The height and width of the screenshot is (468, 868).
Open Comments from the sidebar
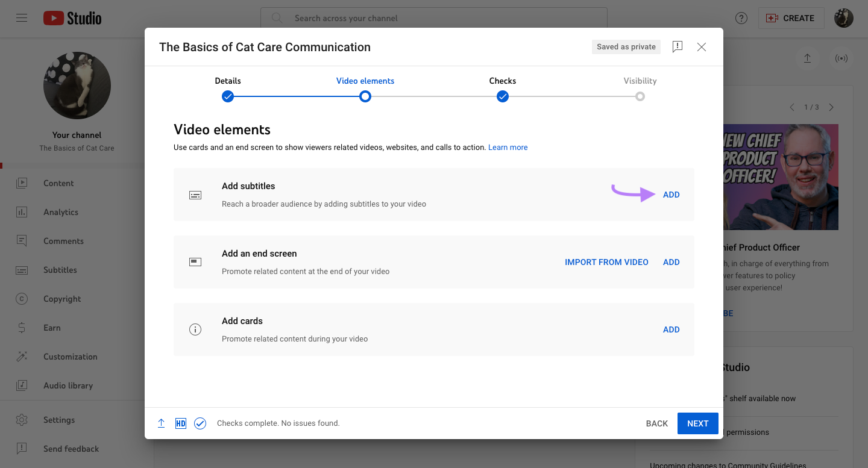click(x=62, y=241)
